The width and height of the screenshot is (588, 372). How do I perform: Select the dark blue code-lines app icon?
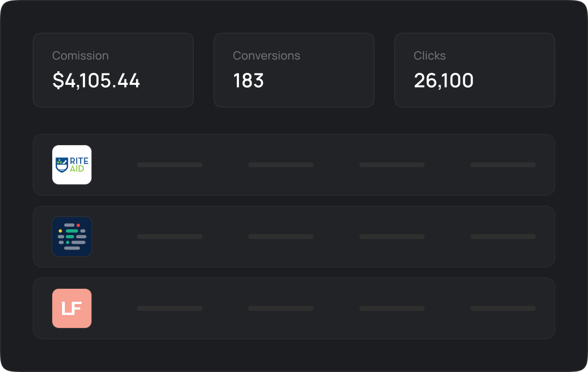pos(72,237)
